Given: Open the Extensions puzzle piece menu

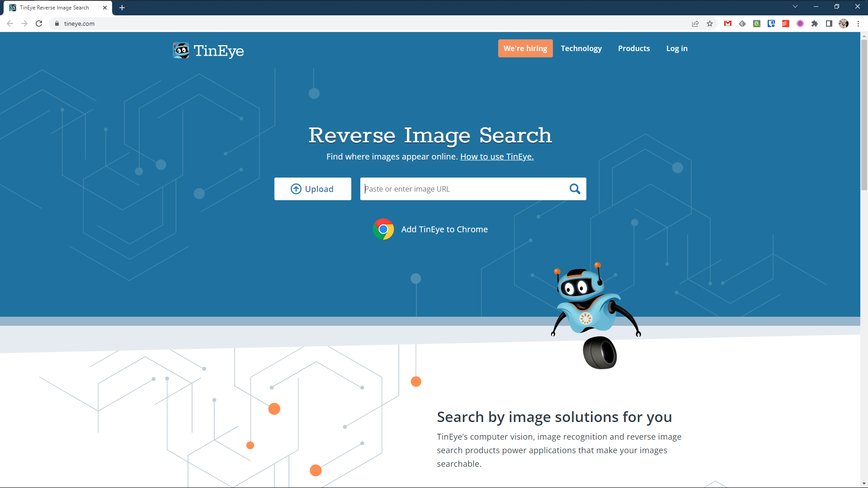Looking at the screenshot, I should click(x=815, y=23).
